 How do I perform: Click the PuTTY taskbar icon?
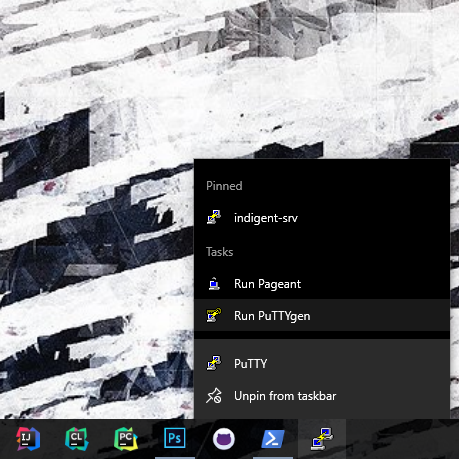pyautogui.click(x=322, y=439)
